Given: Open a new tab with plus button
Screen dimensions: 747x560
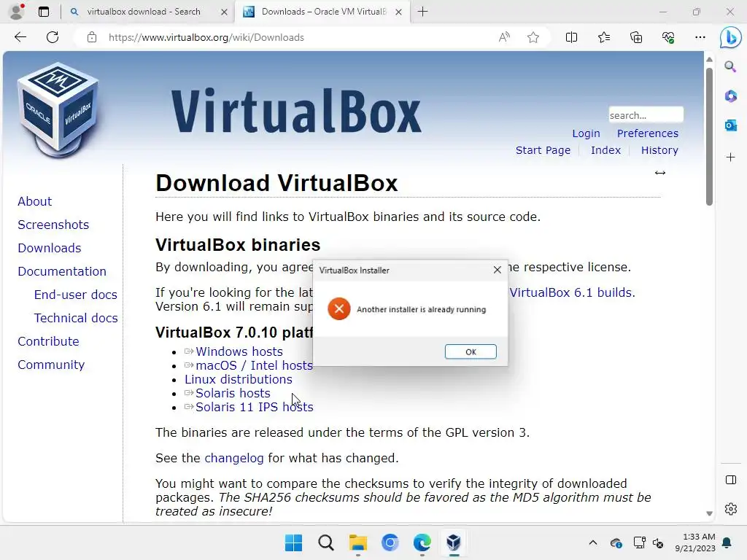Looking at the screenshot, I should coord(422,12).
